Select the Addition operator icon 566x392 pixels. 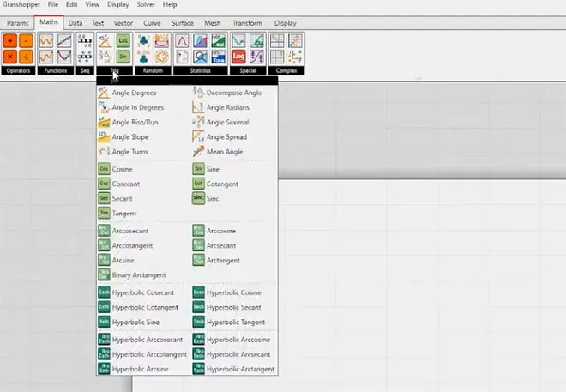[10, 41]
